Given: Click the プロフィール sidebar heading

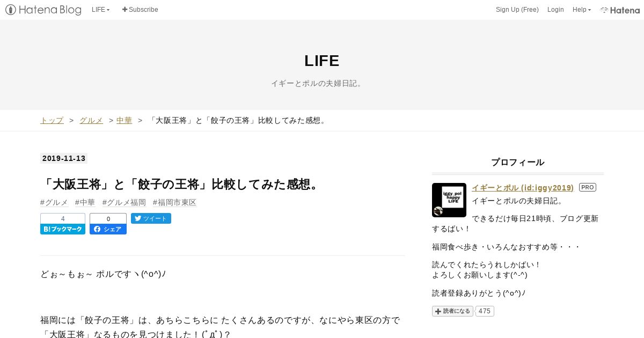Looking at the screenshot, I should point(518,162).
